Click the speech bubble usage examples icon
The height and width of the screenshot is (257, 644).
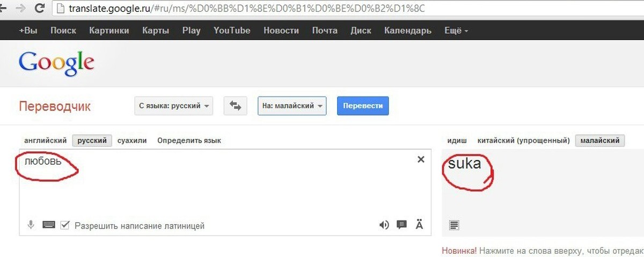(x=401, y=225)
